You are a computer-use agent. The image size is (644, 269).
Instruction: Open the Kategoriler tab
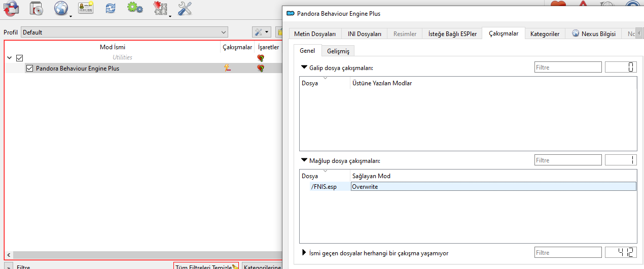tap(545, 34)
